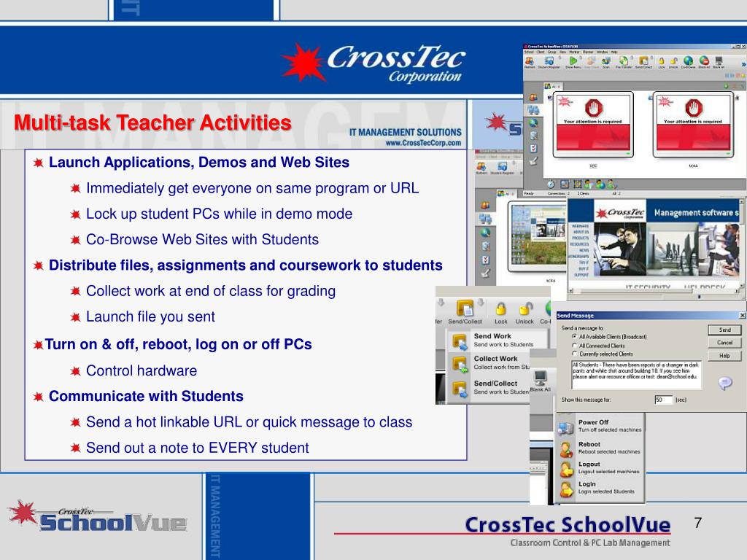
Task: Open www.CrossTecCorp.com link
Action: [x=423, y=143]
